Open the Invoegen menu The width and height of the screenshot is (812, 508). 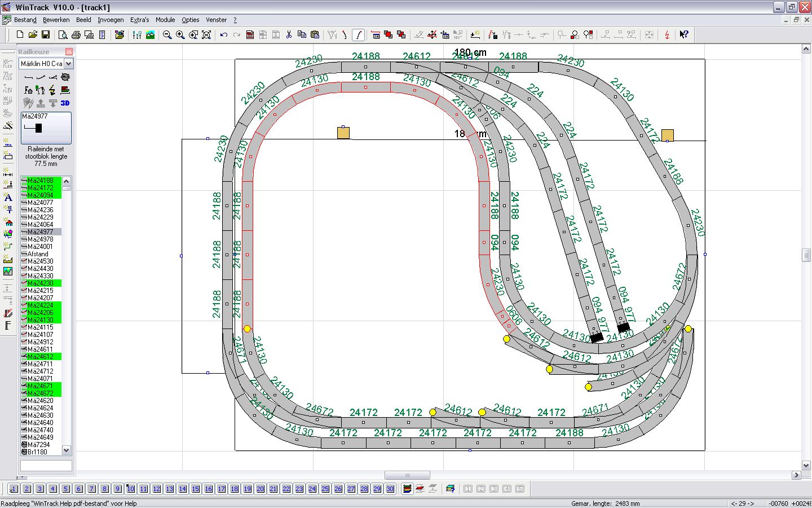(111, 20)
